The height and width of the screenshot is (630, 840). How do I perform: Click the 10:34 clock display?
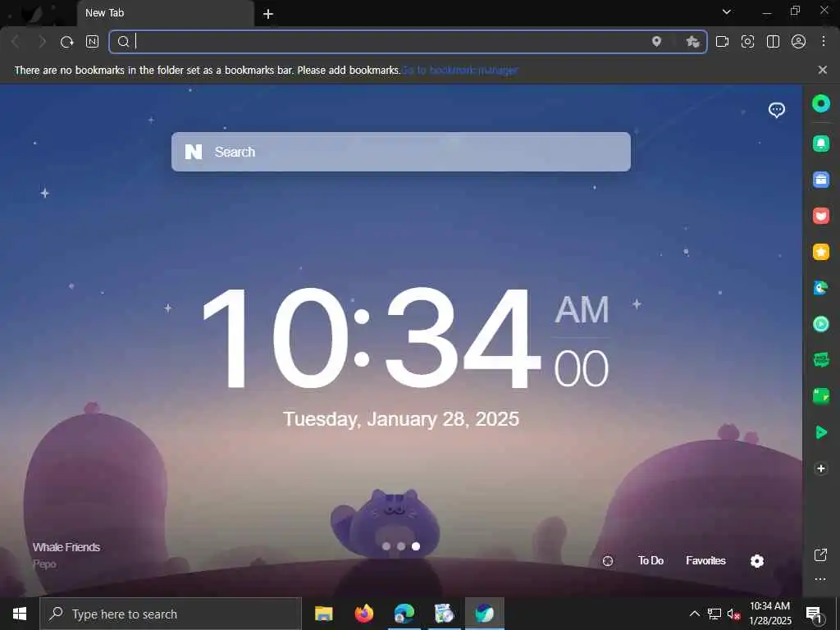coord(372,339)
